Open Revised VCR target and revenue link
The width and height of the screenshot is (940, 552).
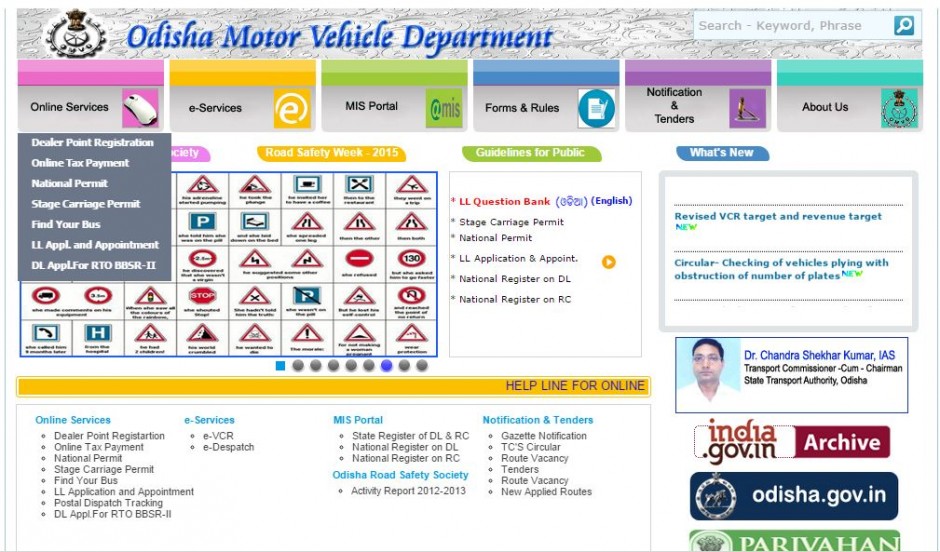778,216
